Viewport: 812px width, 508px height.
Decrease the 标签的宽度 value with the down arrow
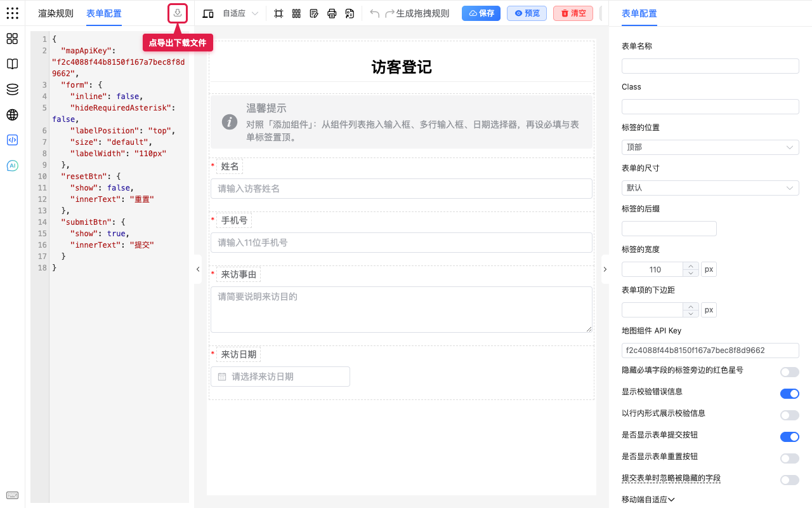691,273
